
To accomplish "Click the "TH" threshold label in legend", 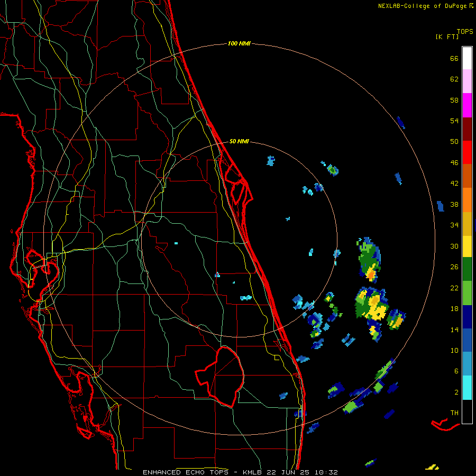I will click(454, 413).
